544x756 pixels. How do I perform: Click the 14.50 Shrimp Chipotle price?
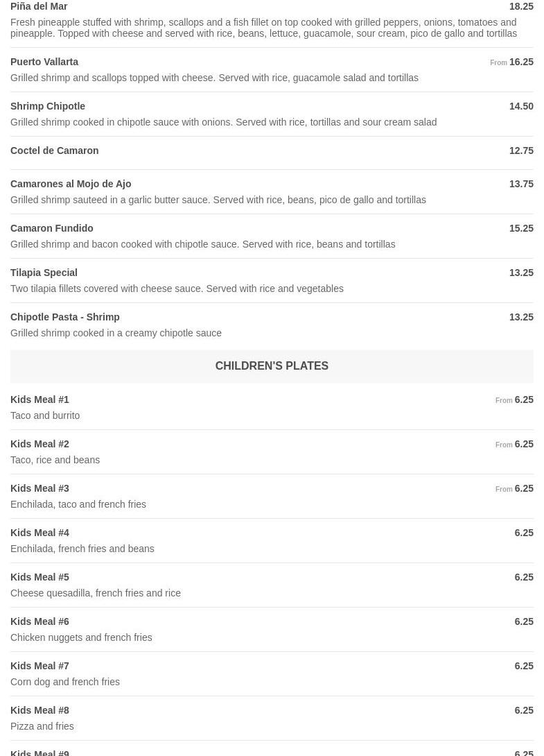click(521, 106)
